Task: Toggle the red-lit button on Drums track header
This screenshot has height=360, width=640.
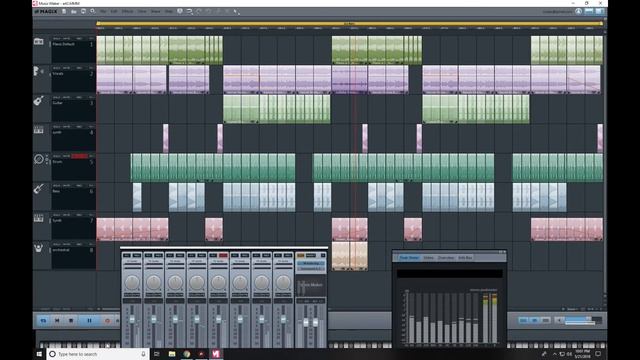Action: click(79, 156)
